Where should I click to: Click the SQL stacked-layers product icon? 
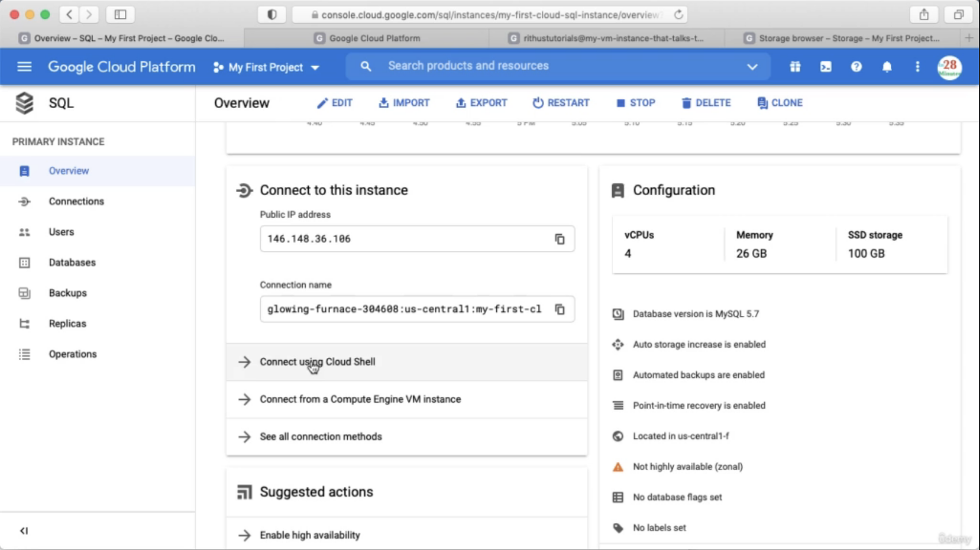coord(25,103)
